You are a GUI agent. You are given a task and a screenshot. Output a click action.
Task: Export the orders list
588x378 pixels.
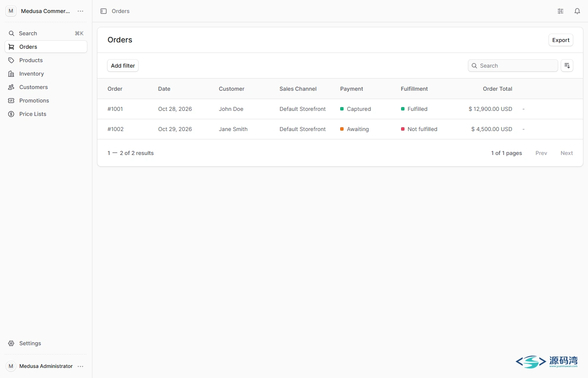click(x=561, y=40)
